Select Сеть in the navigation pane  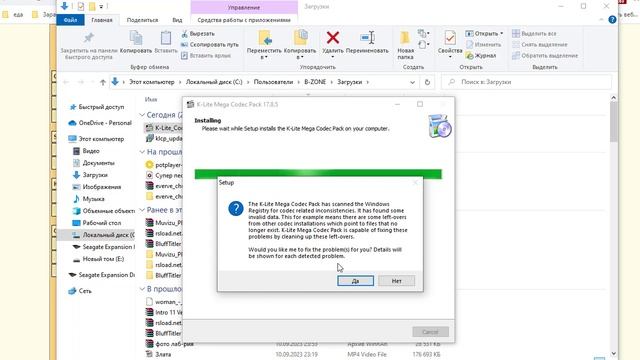[x=80, y=291]
